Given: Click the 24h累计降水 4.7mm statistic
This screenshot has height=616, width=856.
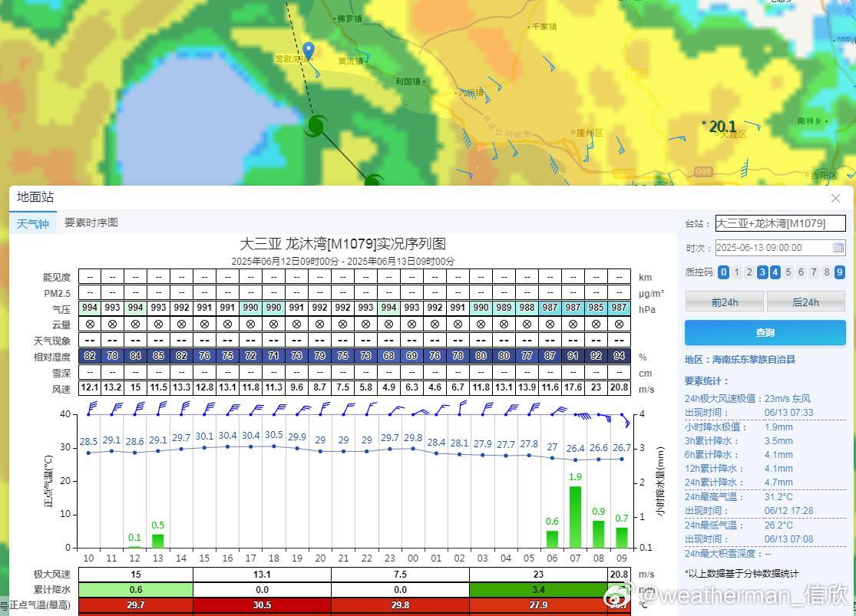Looking at the screenshot, I should pyautogui.click(x=739, y=483).
